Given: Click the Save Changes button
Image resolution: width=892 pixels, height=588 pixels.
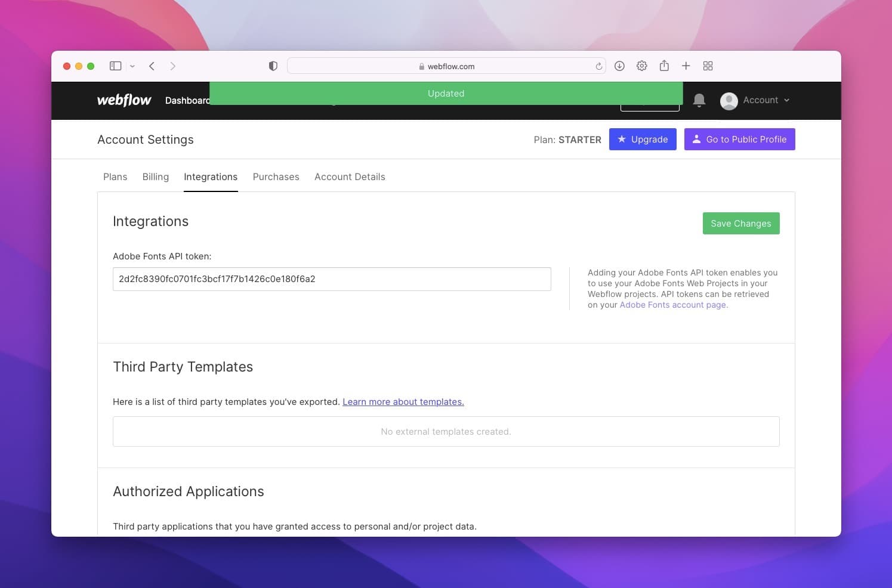Looking at the screenshot, I should 741,224.
